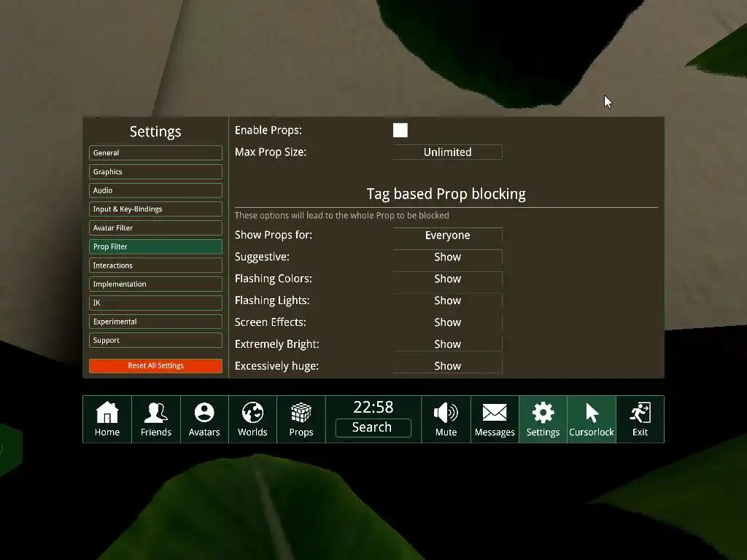Open the IK settings category

155,303
